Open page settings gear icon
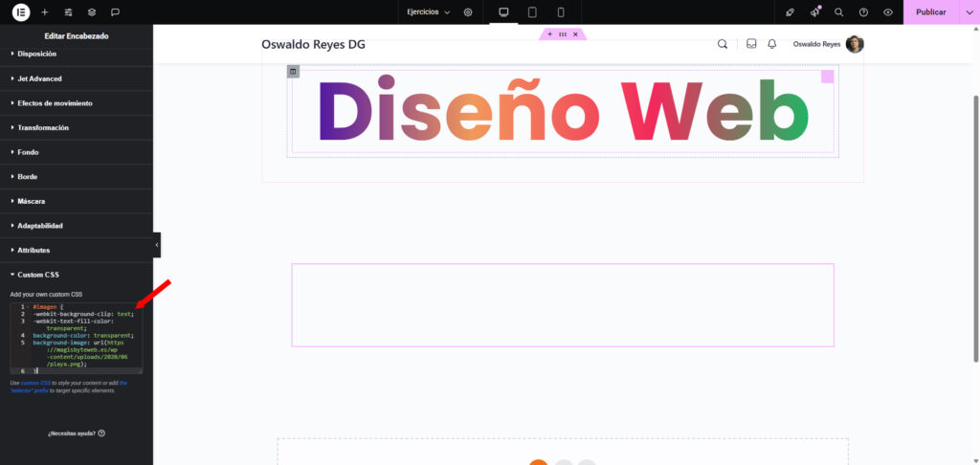980x465 pixels. pyautogui.click(x=468, y=12)
